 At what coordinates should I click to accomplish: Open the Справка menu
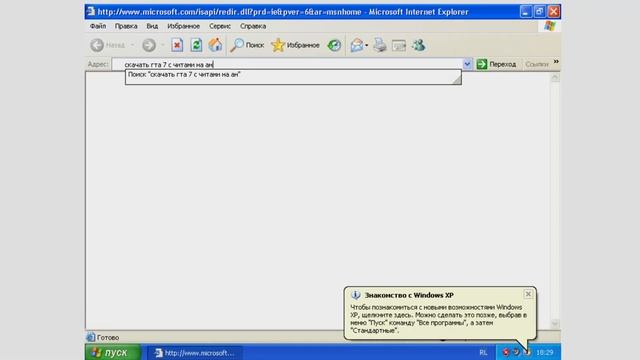coord(253,26)
